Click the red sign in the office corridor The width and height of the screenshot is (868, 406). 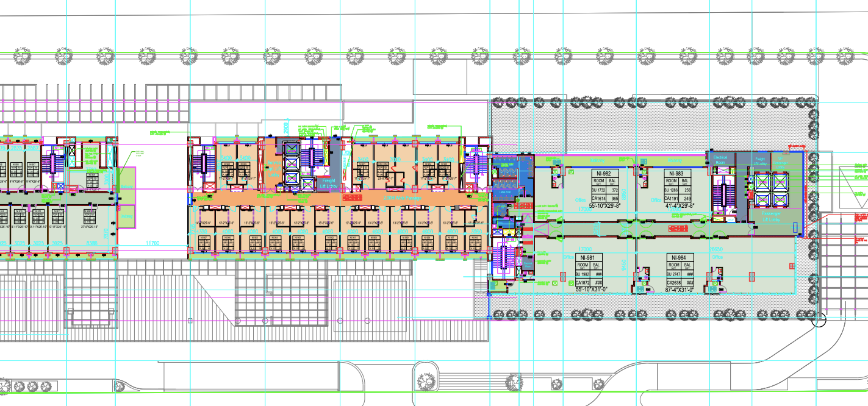tap(678, 228)
